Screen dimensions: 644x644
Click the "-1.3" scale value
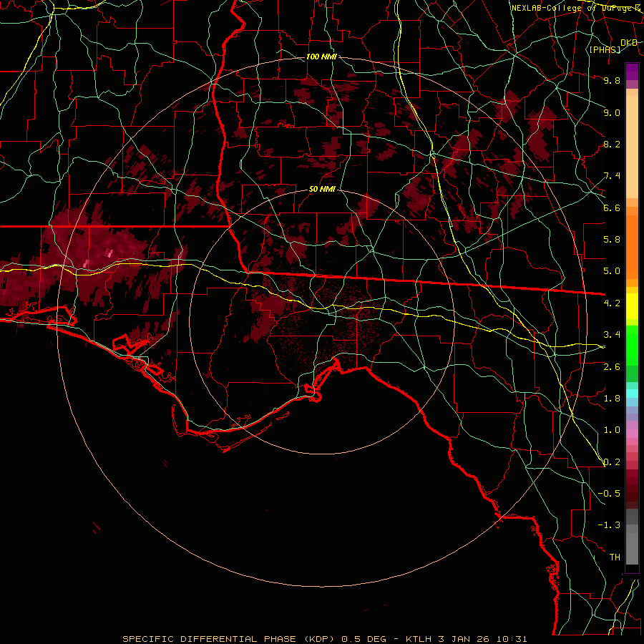point(609,525)
